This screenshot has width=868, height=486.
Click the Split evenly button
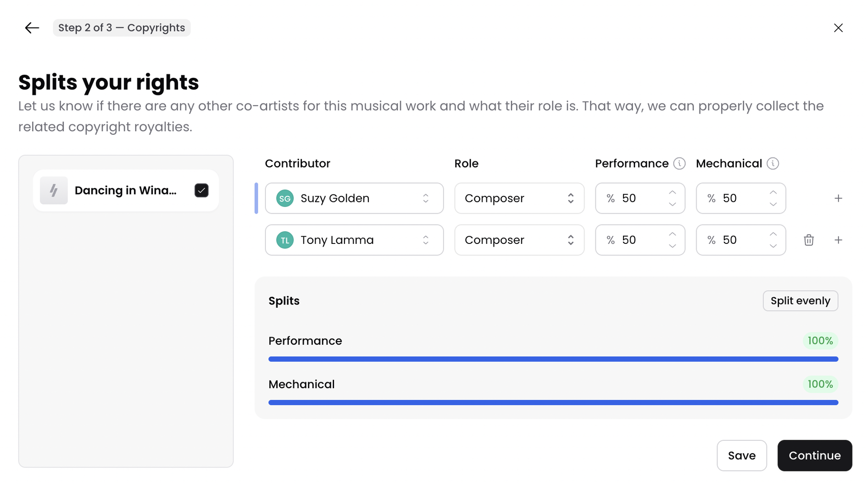pyautogui.click(x=800, y=300)
